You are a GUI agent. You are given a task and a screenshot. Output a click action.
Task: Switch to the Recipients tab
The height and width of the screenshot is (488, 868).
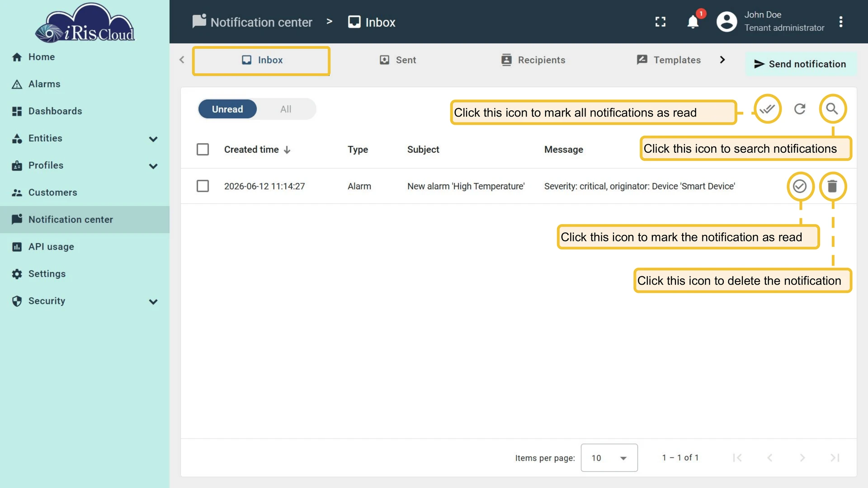(x=533, y=60)
